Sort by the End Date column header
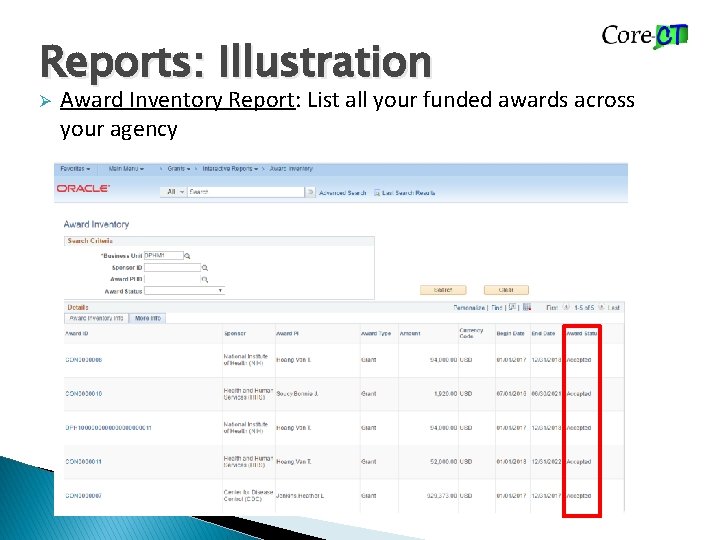This screenshot has height=540, width=720. (543, 333)
